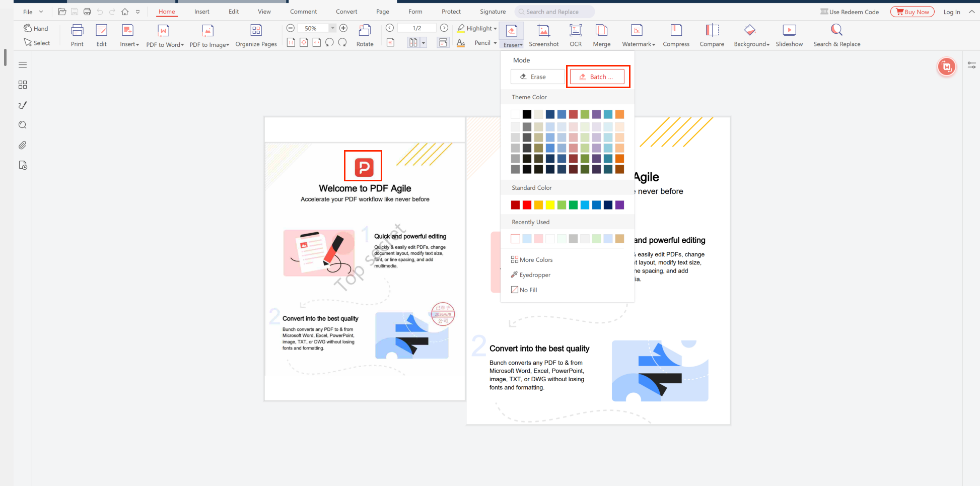
Task: Toggle the single-page view button
Action: pyautogui.click(x=390, y=43)
